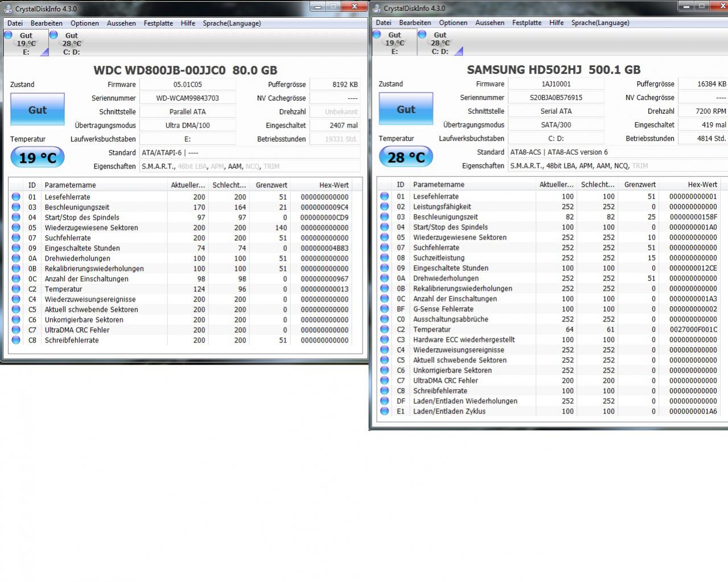The width and height of the screenshot is (728, 582).
Task: Click Parametername column header in left window
Action: click(x=104, y=185)
